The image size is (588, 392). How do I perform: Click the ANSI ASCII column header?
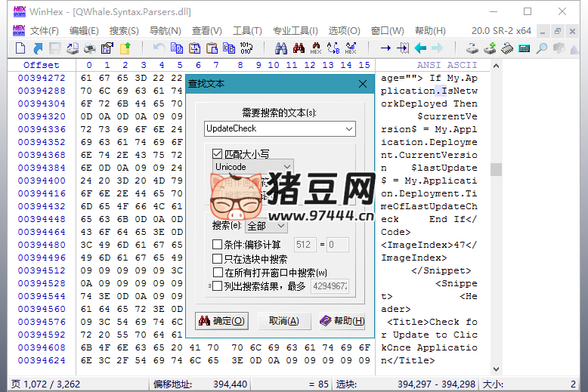[x=447, y=65]
